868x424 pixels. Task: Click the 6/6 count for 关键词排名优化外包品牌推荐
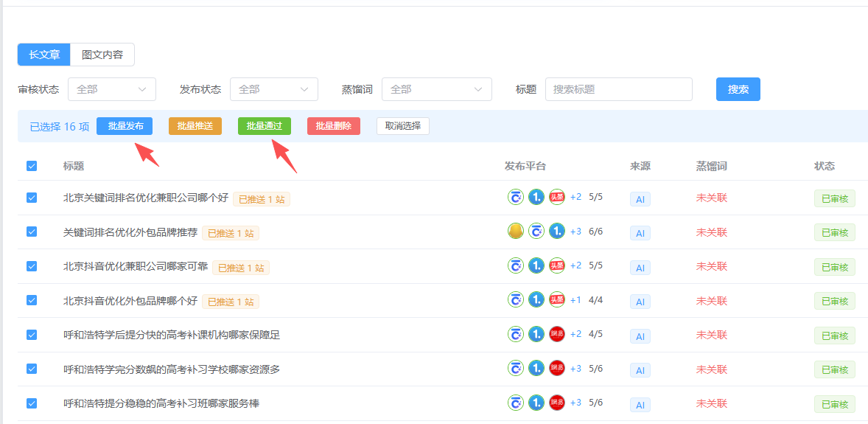(x=595, y=231)
